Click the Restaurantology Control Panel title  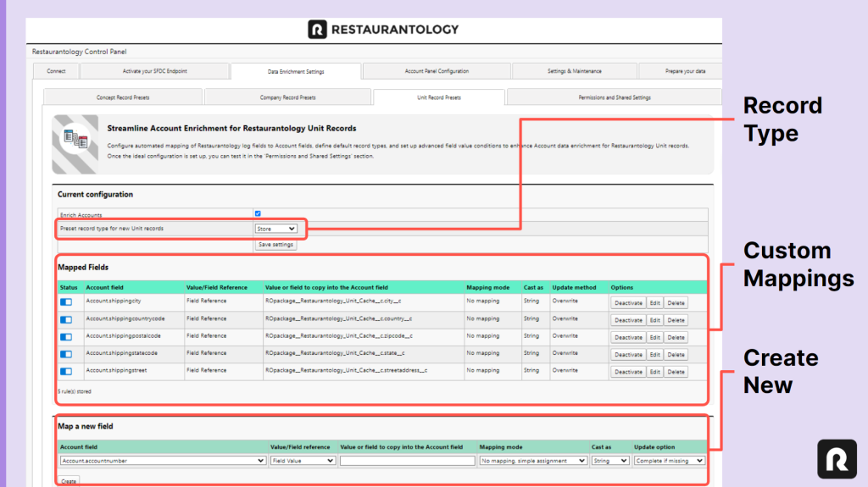[x=79, y=52]
